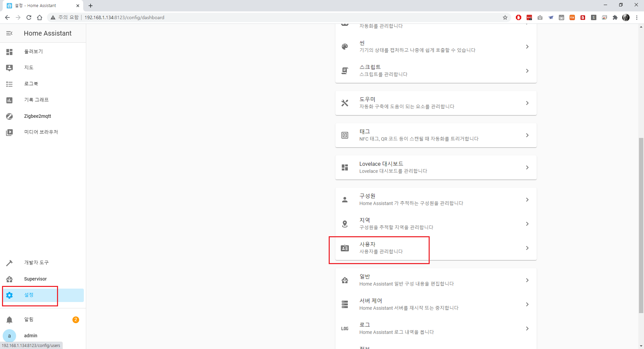The height and width of the screenshot is (349, 644).
Task: Expand the 서버 제어 row chevron
Action: [527, 304]
